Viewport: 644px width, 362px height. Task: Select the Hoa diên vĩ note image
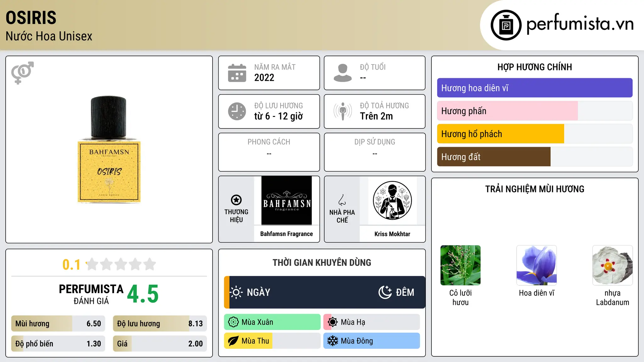(x=536, y=265)
